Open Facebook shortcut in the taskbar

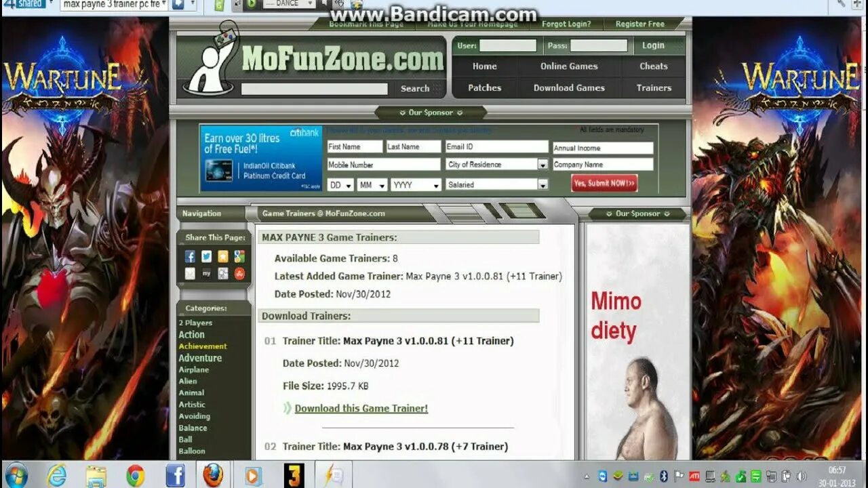(175, 475)
